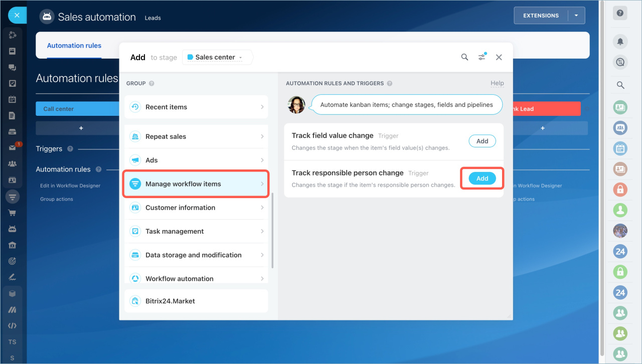642x364 pixels.
Task: Close the Add dialog
Action: 499,57
